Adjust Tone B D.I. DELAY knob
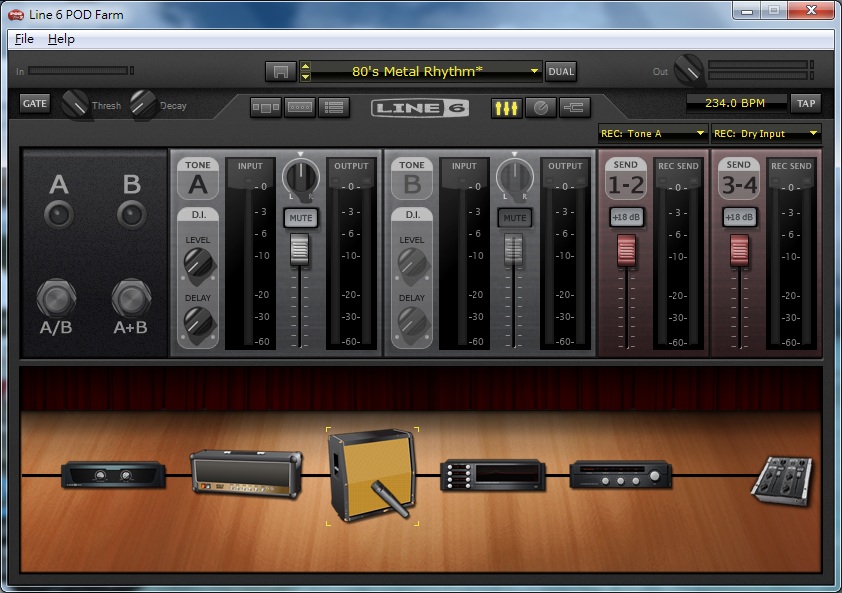This screenshot has width=842, height=593. [412, 321]
